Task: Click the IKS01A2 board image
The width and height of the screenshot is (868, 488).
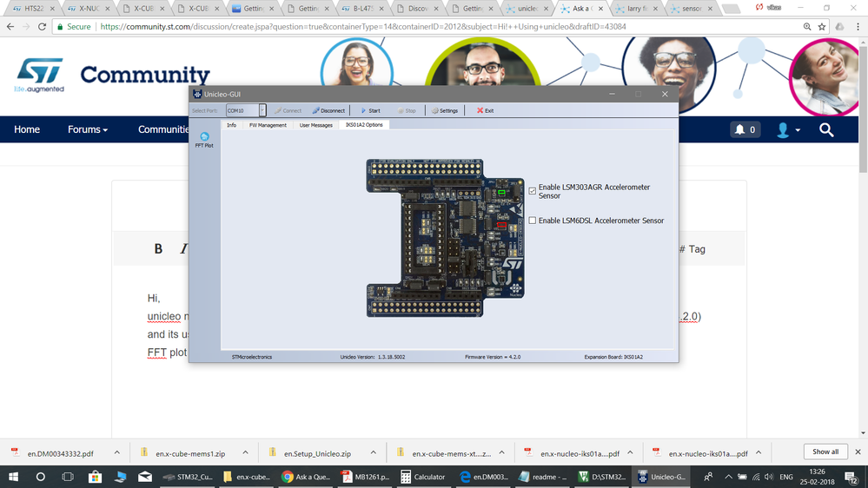Action: tap(445, 238)
